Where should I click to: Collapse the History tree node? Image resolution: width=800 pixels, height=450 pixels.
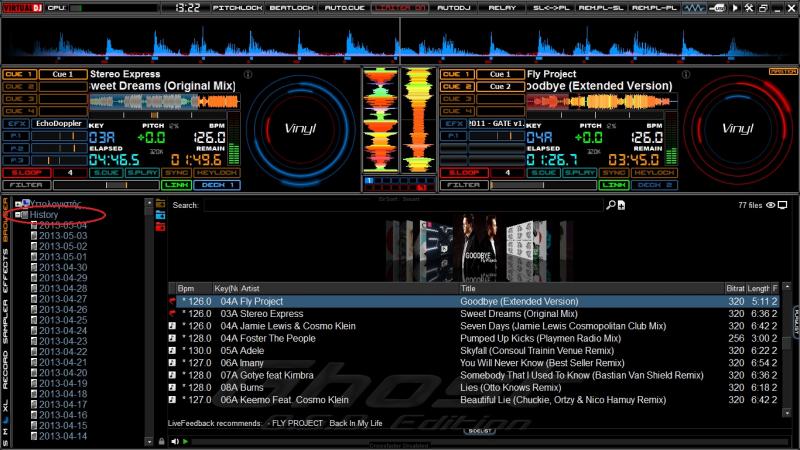click(17, 215)
